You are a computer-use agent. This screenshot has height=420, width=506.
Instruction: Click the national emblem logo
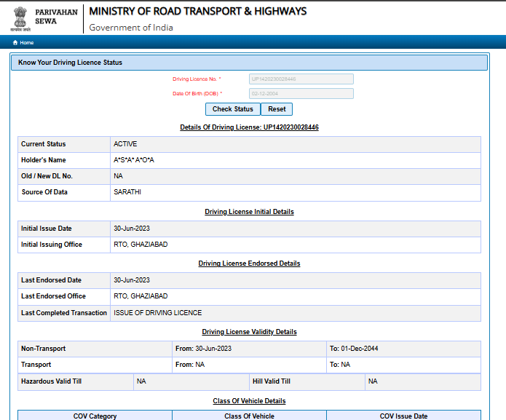20,19
